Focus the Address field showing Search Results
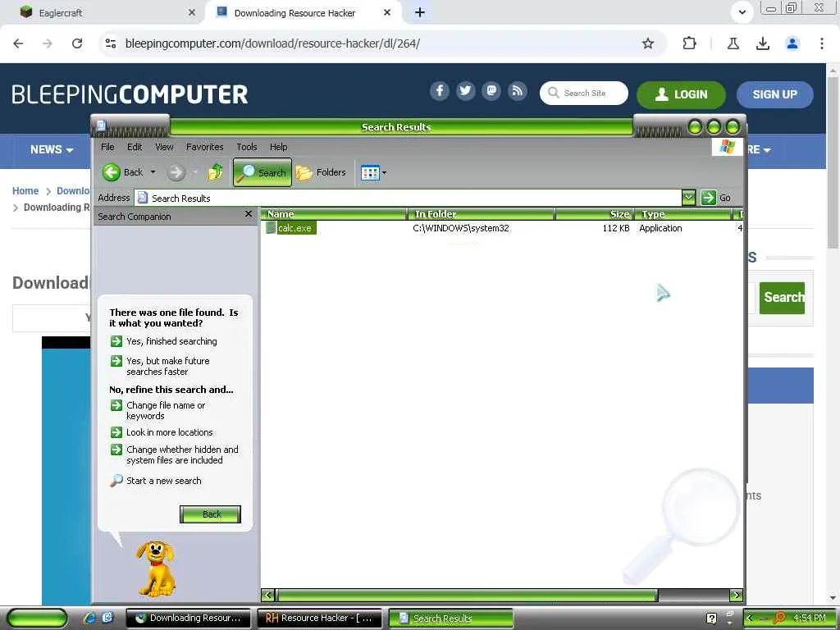840x630 pixels. point(408,198)
